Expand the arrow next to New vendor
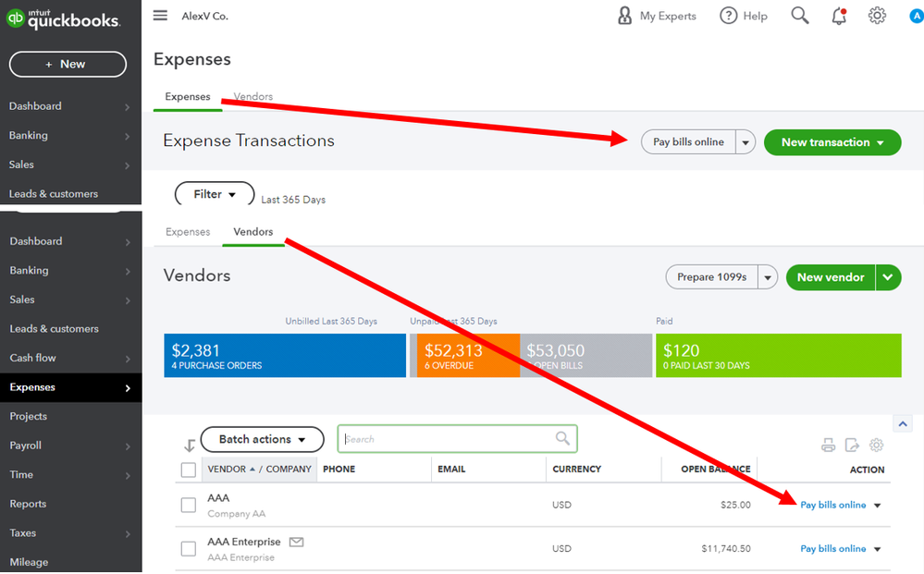 889,277
